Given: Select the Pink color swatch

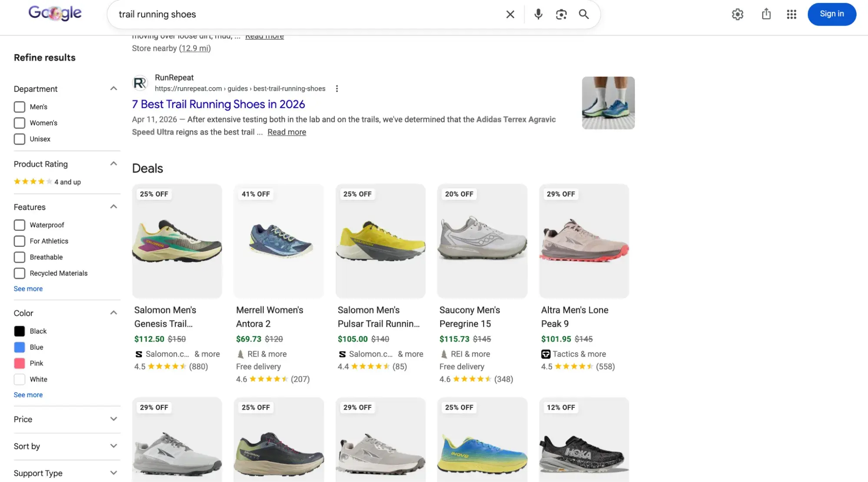Looking at the screenshot, I should (x=20, y=363).
